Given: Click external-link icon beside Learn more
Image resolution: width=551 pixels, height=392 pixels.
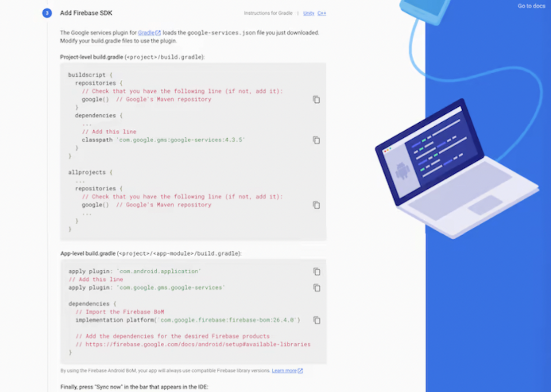Looking at the screenshot, I should pos(300,371).
